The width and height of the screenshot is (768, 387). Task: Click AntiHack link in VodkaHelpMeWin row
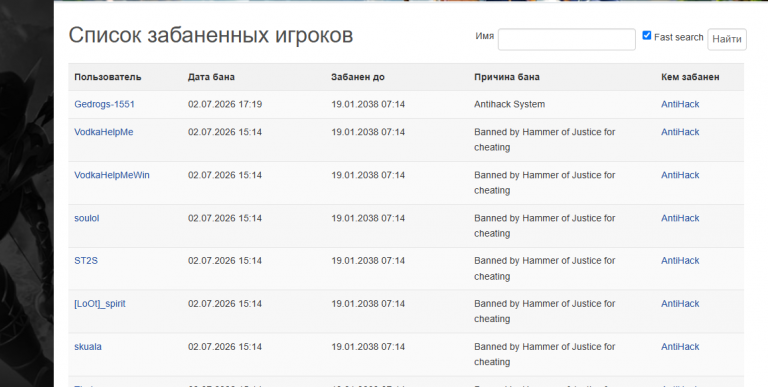680,175
